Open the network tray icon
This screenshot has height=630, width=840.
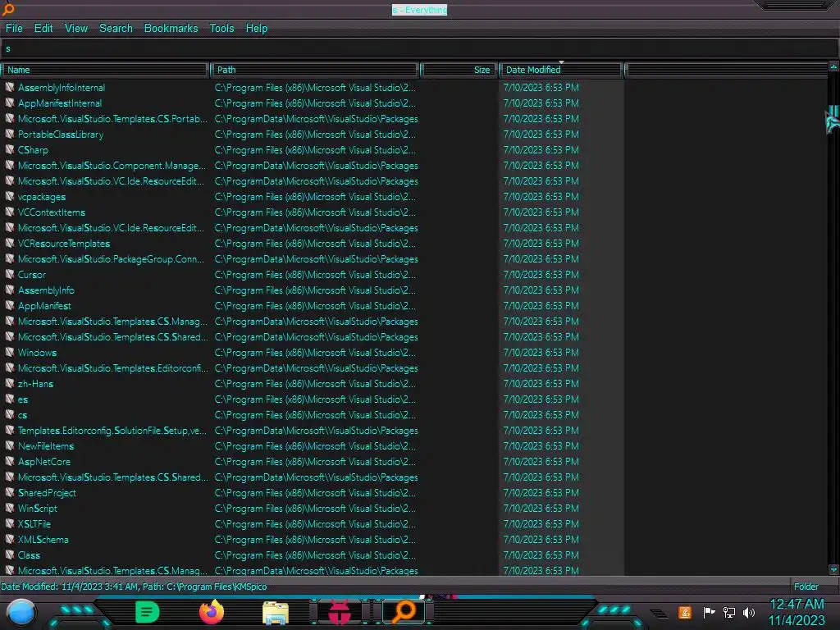coord(729,612)
